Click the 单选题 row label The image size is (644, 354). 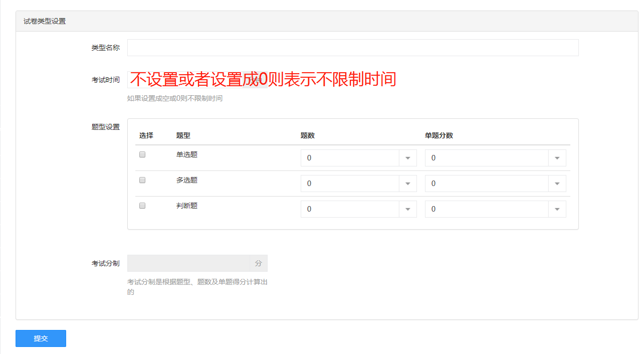coord(187,154)
